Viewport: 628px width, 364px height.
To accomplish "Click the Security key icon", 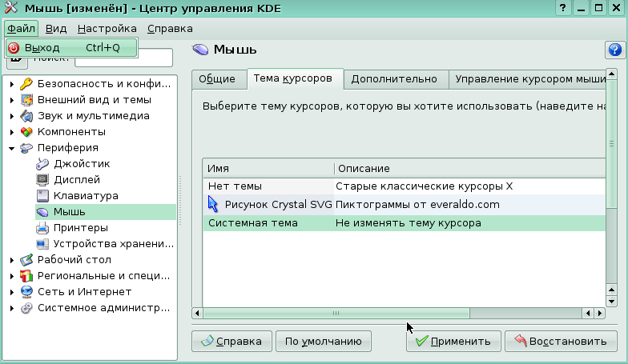I will (x=26, y=84).
